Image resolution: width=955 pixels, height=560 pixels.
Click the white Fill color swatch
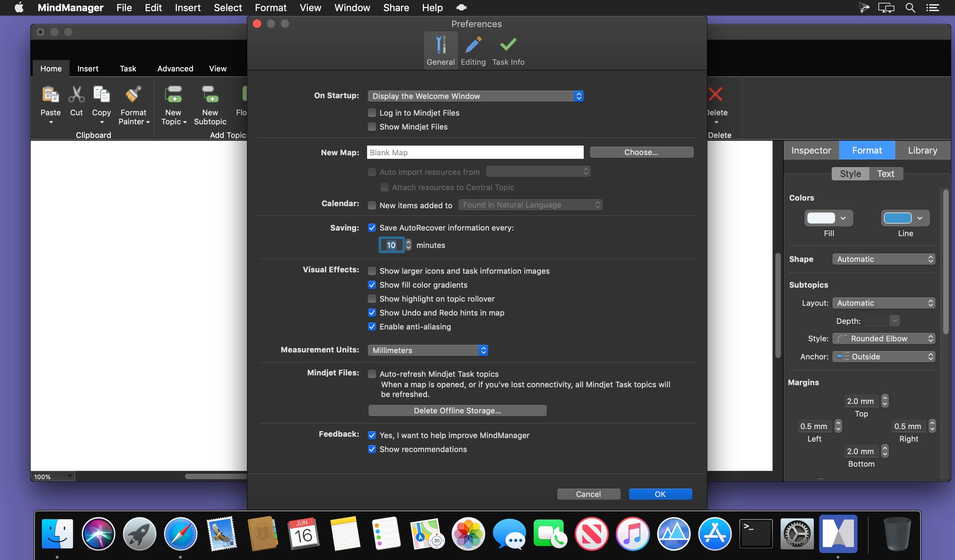pyautogui.click(x=821, y=218)
